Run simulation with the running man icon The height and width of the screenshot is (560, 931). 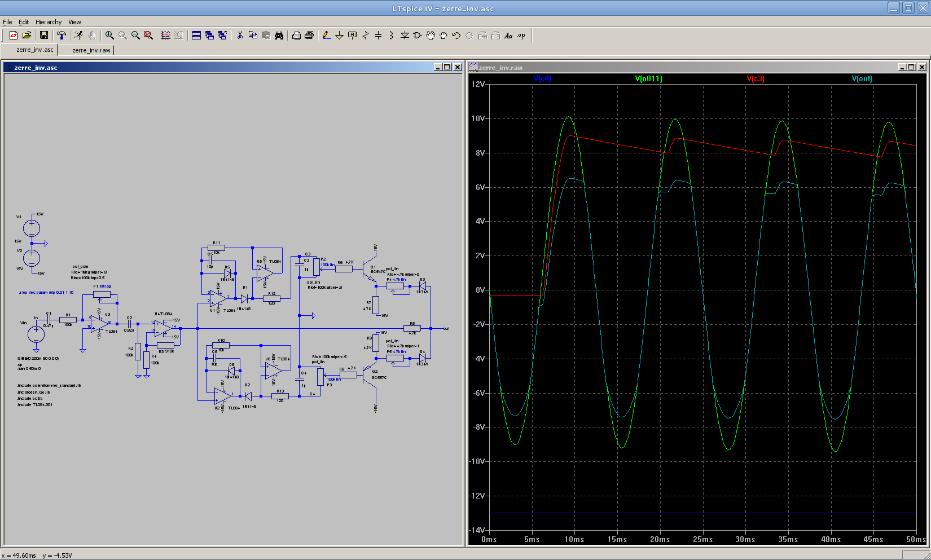pos(79,35)
